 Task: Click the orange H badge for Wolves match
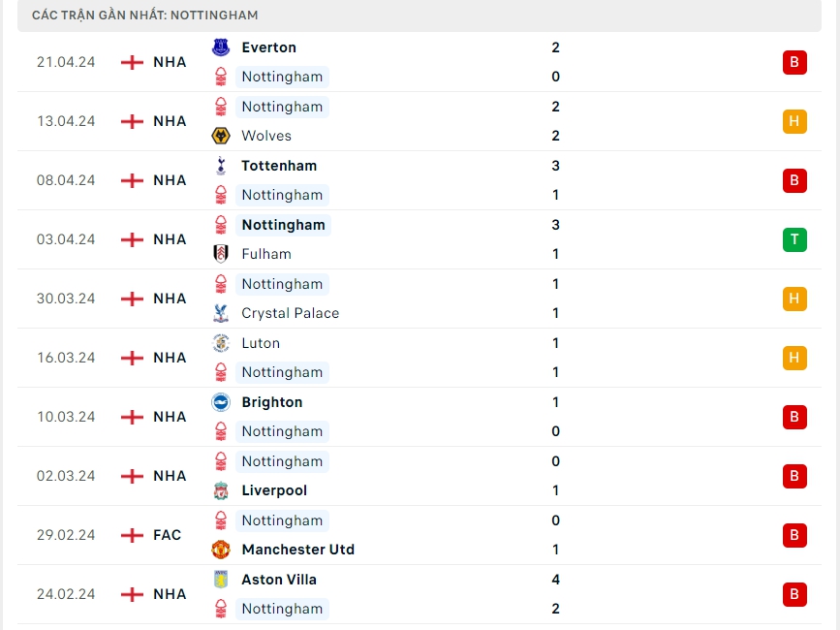coord(794,121)
